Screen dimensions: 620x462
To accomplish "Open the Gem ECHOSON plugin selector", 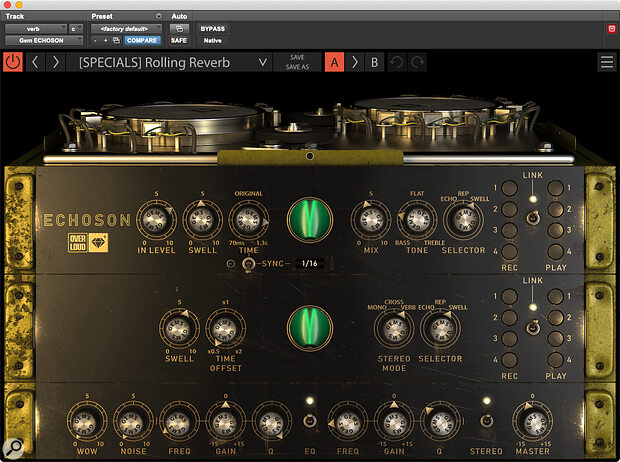I will click(x=44, y=40).
